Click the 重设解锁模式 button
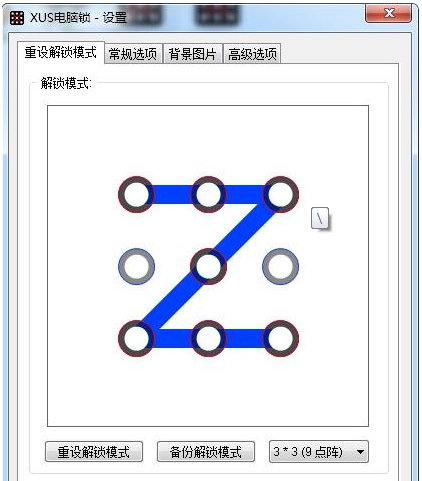This screenshot has height=481, width=422. 94,452
